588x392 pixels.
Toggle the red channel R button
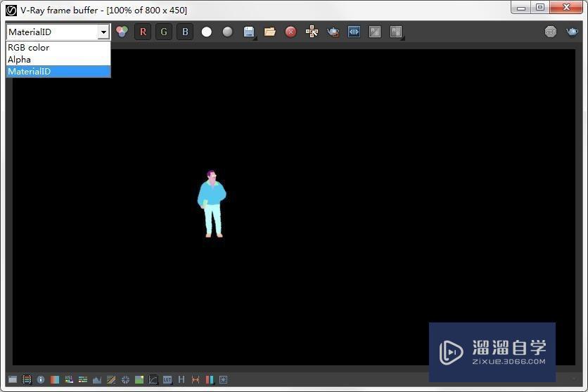pyautogui.click(x=143, y=32)
